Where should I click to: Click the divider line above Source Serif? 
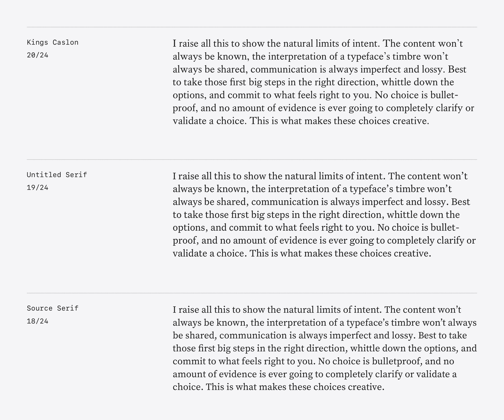coord(252,293)
